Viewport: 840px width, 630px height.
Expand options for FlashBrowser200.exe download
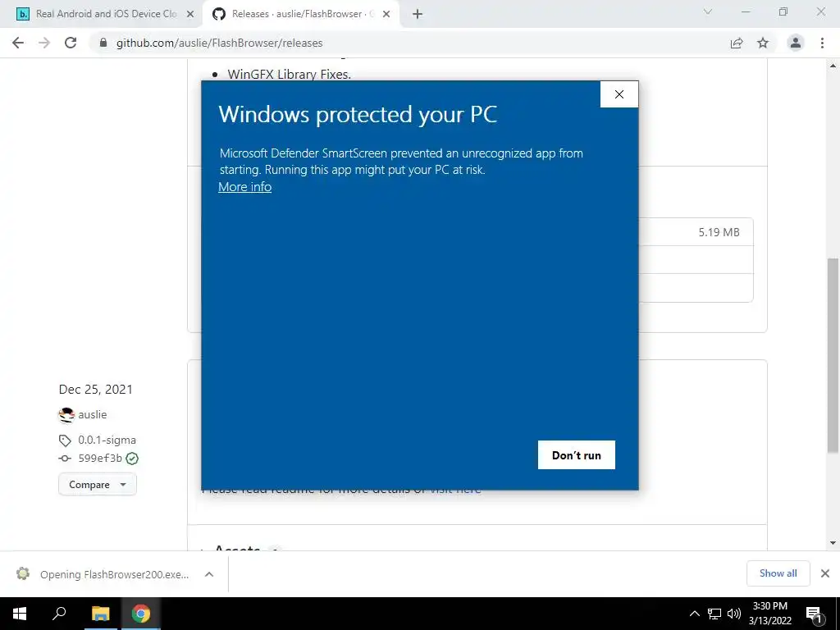(209, 574)
